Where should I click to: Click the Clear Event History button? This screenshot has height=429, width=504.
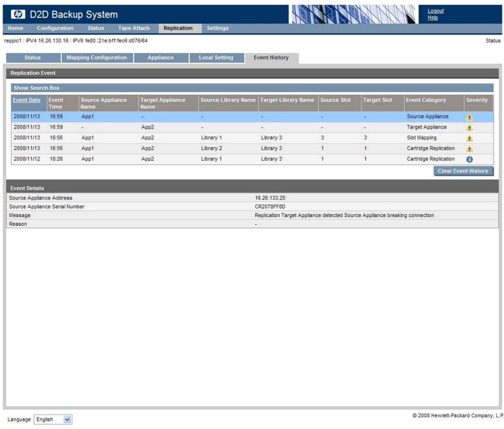coord(463,171)
